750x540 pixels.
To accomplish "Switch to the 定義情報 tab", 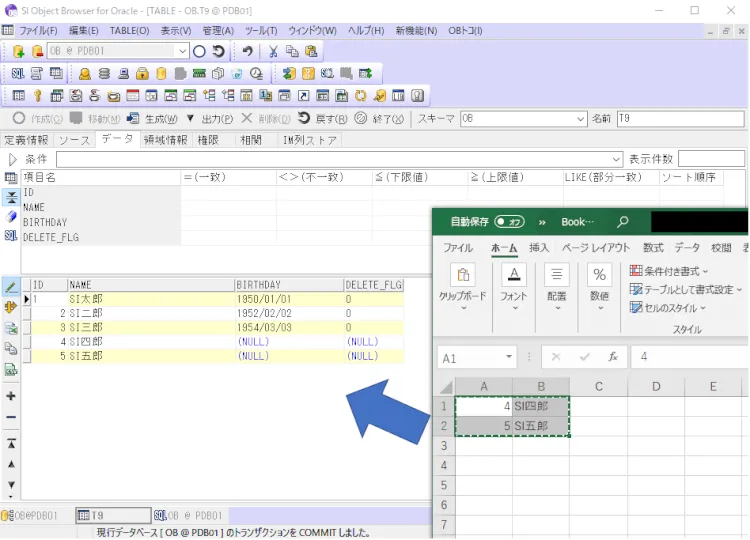I will (x=25, y=140).
